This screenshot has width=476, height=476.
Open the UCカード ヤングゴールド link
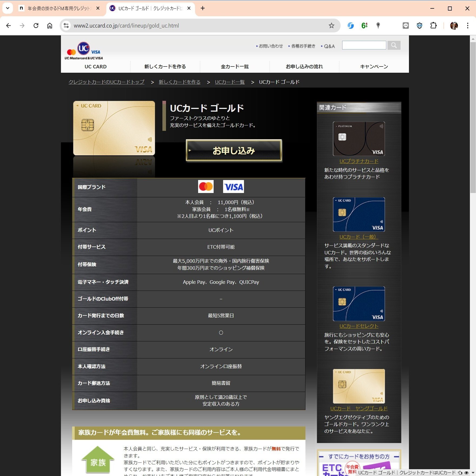point(359,408)
